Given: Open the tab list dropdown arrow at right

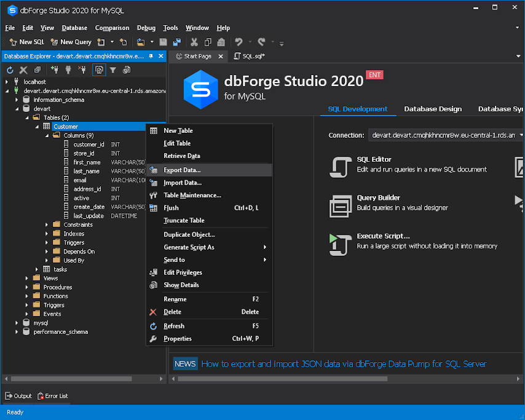Looking at the screenshot, I should 518,57.
